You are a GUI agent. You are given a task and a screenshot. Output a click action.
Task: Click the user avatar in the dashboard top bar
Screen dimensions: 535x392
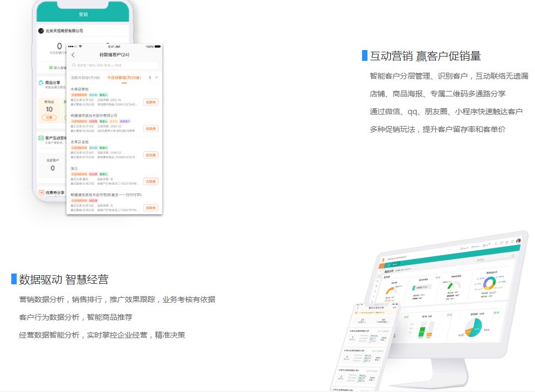pos(518,241)
